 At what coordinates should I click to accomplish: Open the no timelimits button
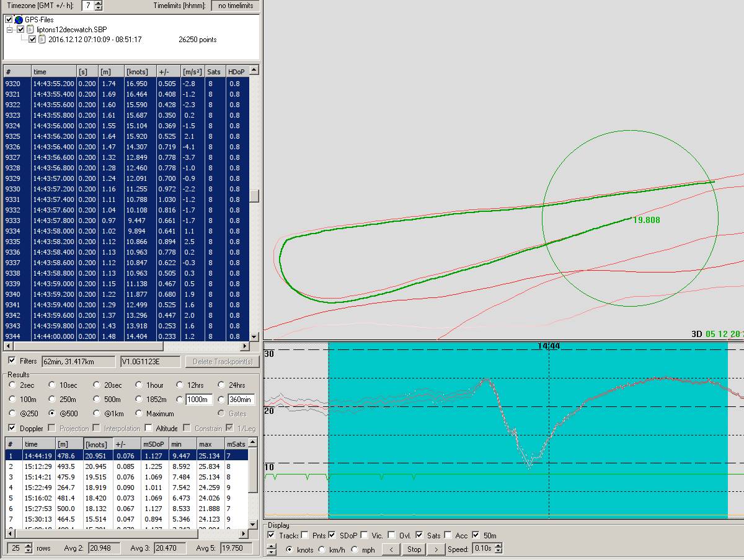[235, 6]
